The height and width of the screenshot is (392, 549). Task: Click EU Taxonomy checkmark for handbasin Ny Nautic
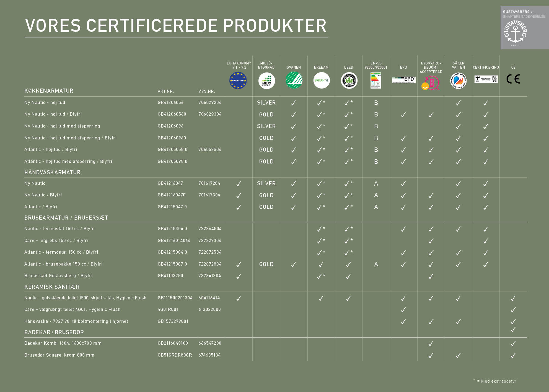click(x=239, y=184)
